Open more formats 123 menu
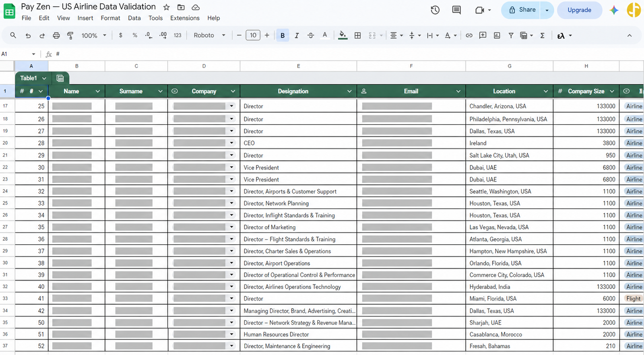 pos(178,35)
